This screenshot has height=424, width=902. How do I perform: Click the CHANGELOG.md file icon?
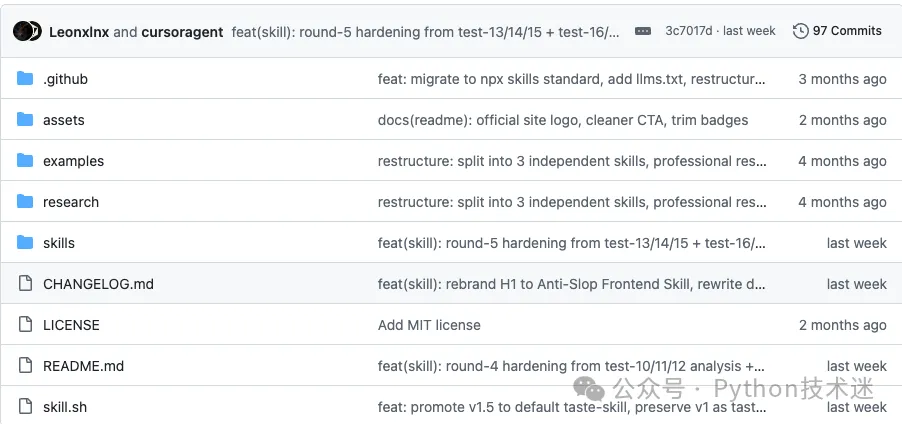pyautogui.click(x=25, y=283)
